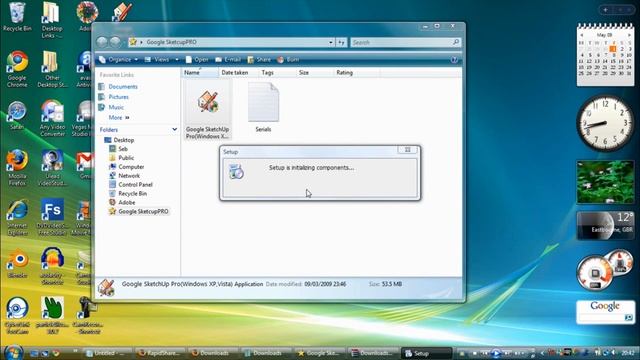The height and width of the screenshot is (360, 640).
Task: Select Computer in the folder tree
Action: coord(127,167)
